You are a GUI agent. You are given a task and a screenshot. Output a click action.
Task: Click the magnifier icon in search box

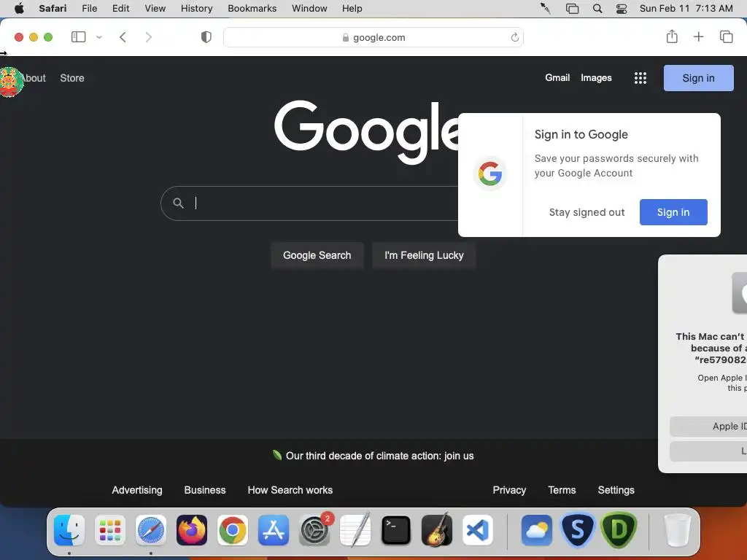(178, 203)
